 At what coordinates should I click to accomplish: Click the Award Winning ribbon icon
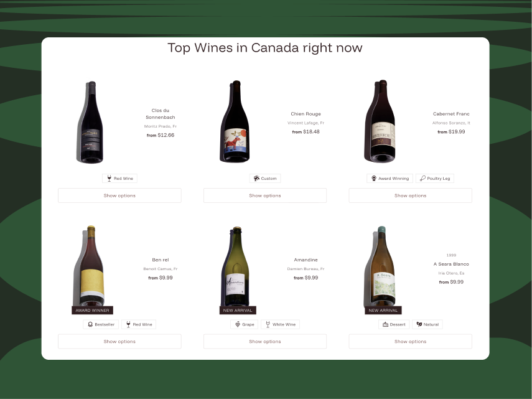(x=373, y=179)
